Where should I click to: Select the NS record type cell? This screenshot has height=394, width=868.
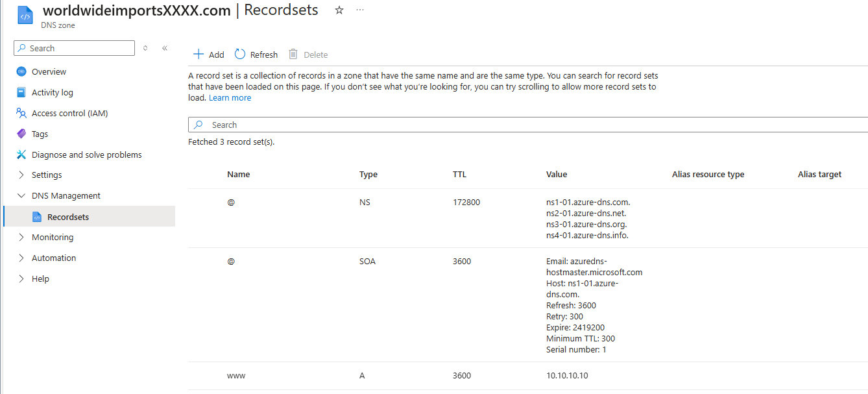click(365, 203)
